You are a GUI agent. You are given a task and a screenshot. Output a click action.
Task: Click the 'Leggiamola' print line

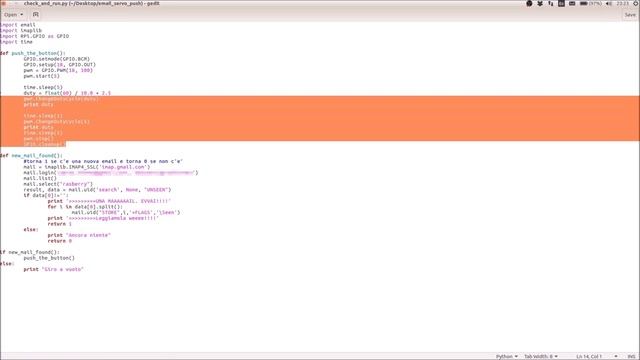(x=103, y=219)
